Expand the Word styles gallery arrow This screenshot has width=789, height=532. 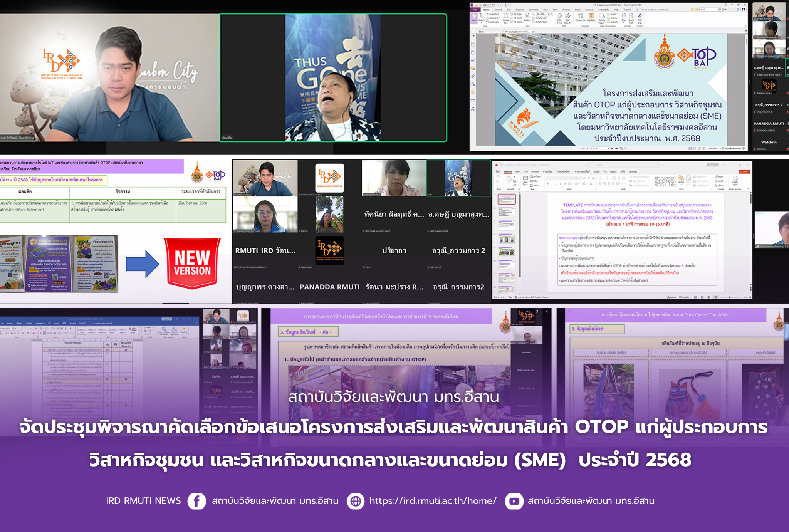tap(139, 331)
